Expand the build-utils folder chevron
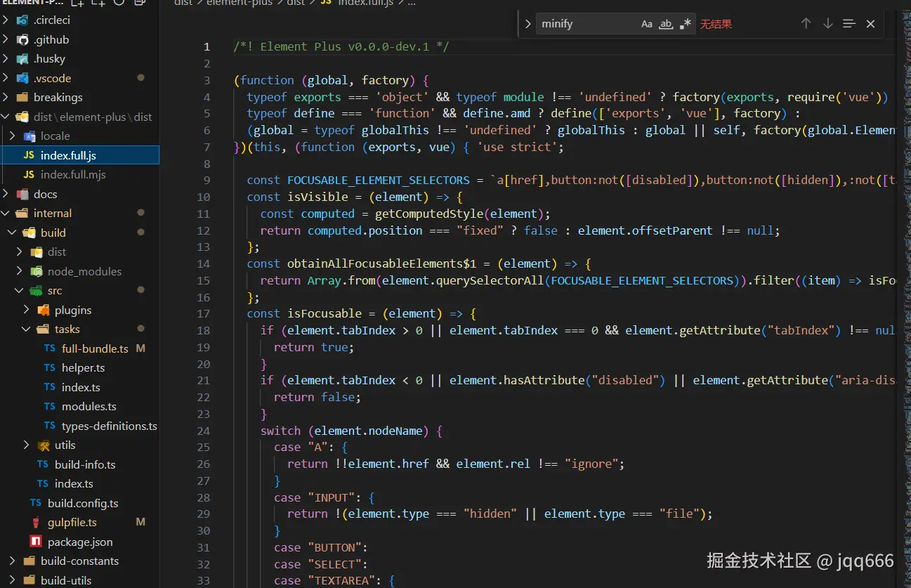This screenshot has height=588, width=911. coord(12,581)
